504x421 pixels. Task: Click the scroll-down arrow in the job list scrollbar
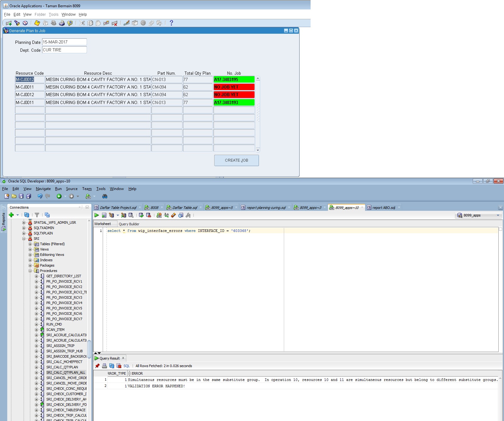258,150
